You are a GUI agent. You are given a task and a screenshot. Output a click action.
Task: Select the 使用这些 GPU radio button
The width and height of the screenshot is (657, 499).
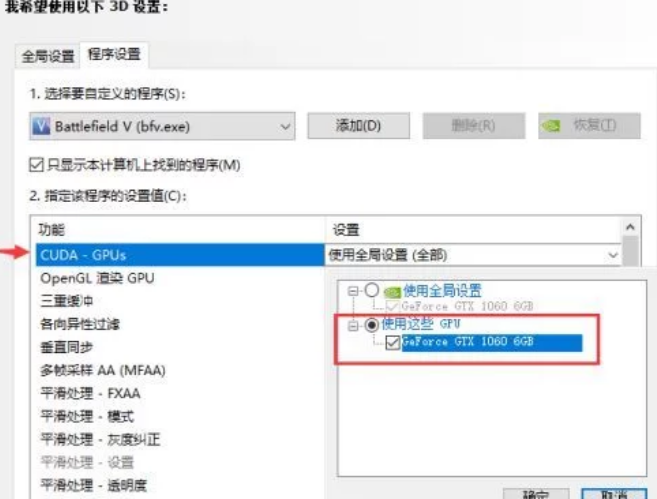pyautogui.click(x=371, y=325)
